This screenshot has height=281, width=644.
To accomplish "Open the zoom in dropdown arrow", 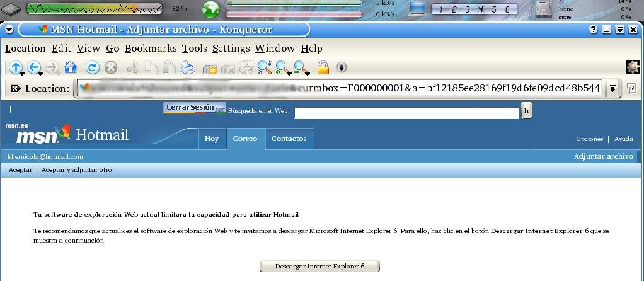I will tap(289, 74).
